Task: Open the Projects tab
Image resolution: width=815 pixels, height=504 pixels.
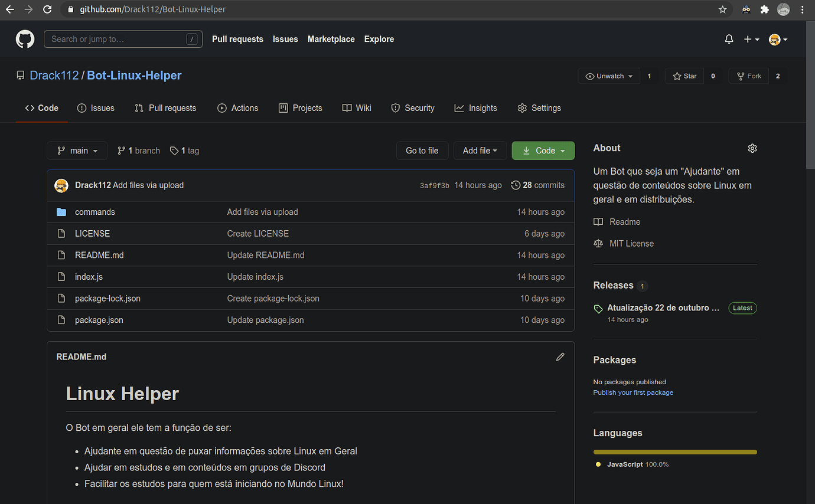Action: coord(301,108)
